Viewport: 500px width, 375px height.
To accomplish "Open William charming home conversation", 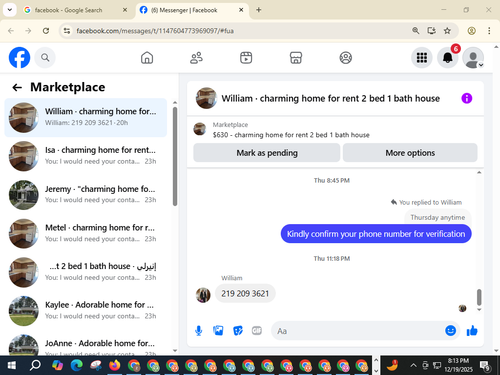I will [x=86, y=117].
